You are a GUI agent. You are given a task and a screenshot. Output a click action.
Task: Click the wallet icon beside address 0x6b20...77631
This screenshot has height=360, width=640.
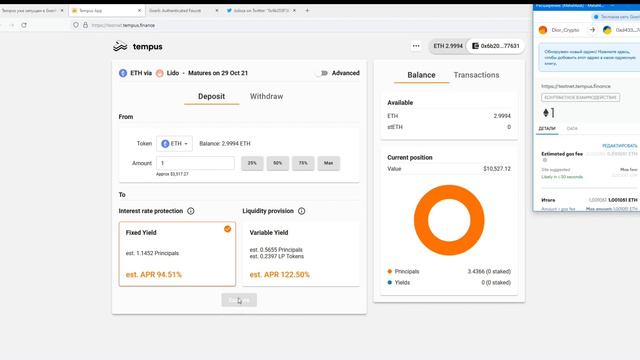point(475,46)
